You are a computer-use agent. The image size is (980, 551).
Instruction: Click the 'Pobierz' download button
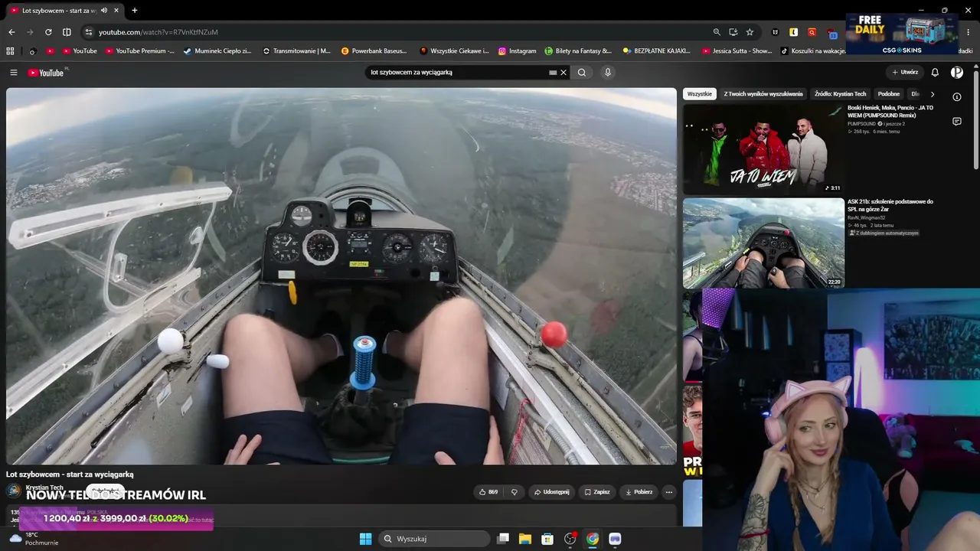coord(639,492)
